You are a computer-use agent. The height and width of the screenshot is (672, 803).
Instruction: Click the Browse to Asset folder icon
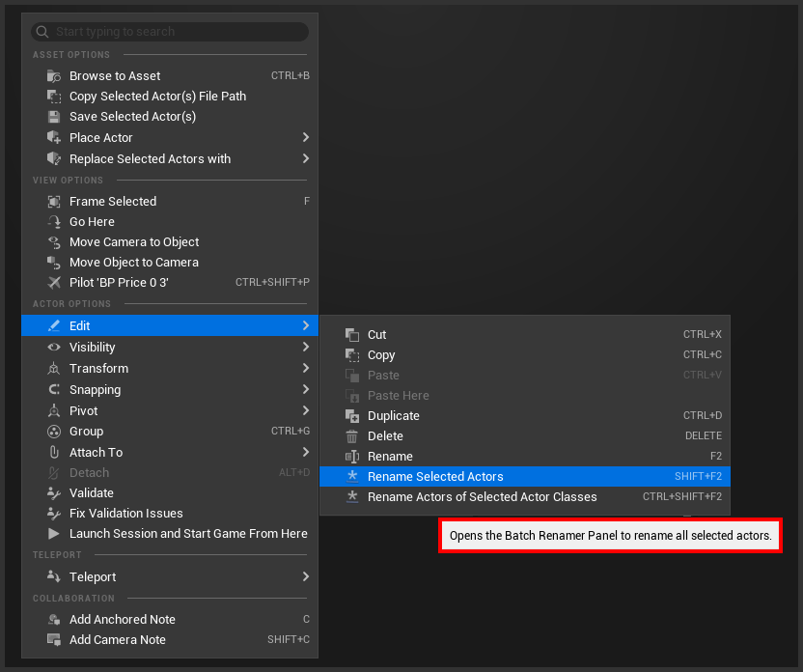click(54, 76)
